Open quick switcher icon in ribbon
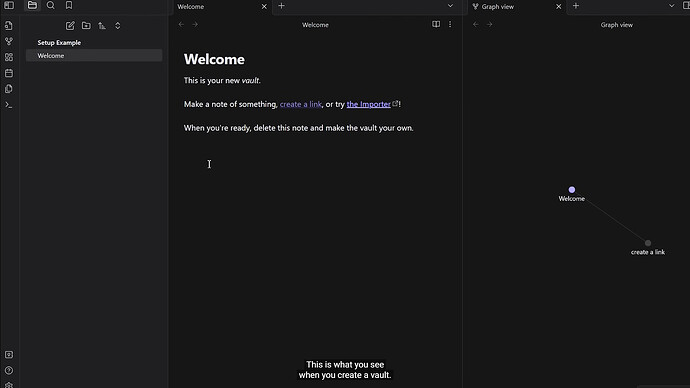 9,26
